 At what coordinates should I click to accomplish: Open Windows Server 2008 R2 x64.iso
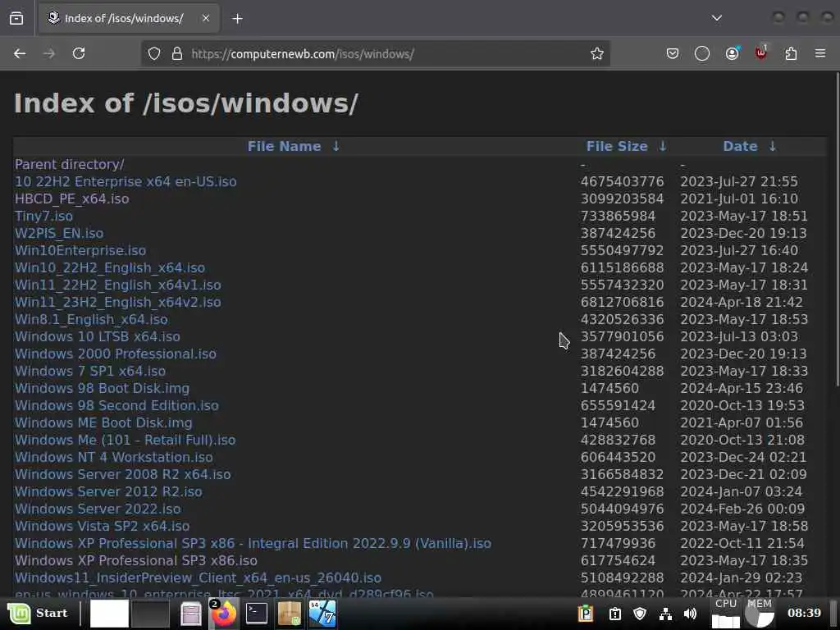tap(123, 474)
